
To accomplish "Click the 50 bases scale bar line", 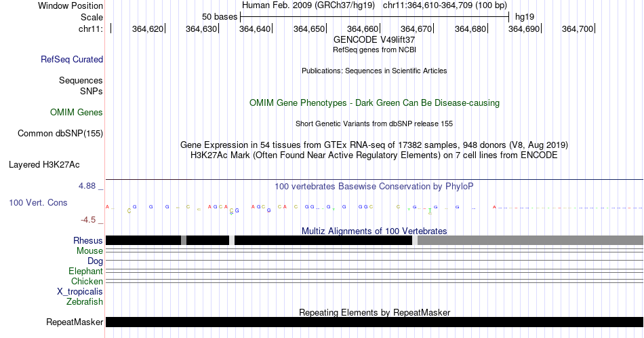I will coord(375,17).
